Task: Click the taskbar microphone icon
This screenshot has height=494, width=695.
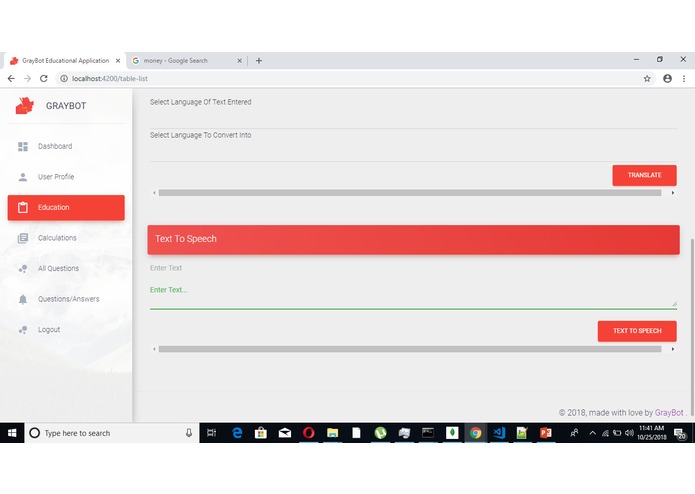Action: [x=189, y=433]
